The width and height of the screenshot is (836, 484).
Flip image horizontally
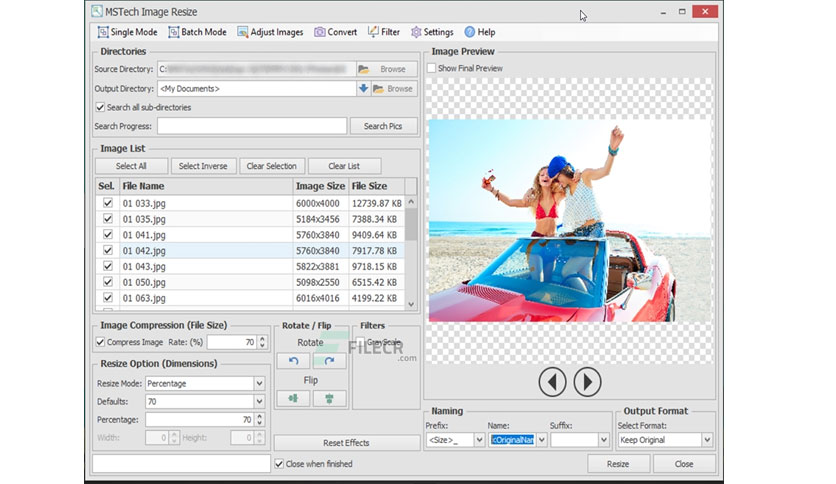293,399
